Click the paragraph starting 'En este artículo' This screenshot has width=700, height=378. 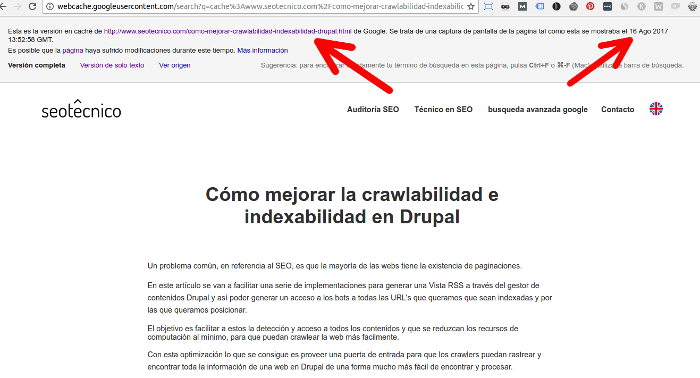pyautogui.click(x=350, y=298)
